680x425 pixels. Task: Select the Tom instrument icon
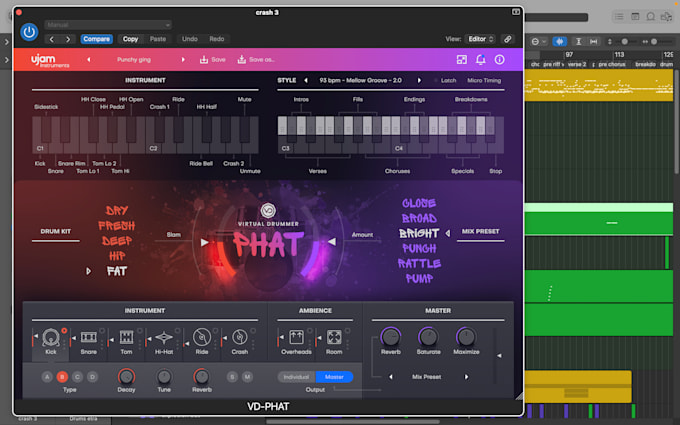[126, 337]
